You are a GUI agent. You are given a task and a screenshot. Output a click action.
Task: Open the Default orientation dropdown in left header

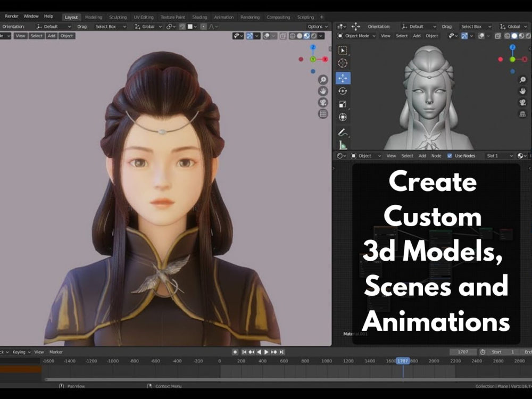click(x=54, y=27)
